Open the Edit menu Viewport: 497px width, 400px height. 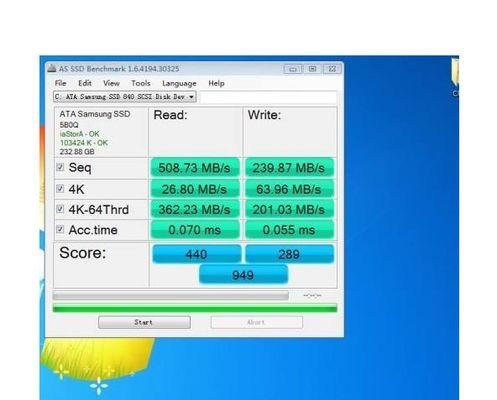(x=85, y=83)
